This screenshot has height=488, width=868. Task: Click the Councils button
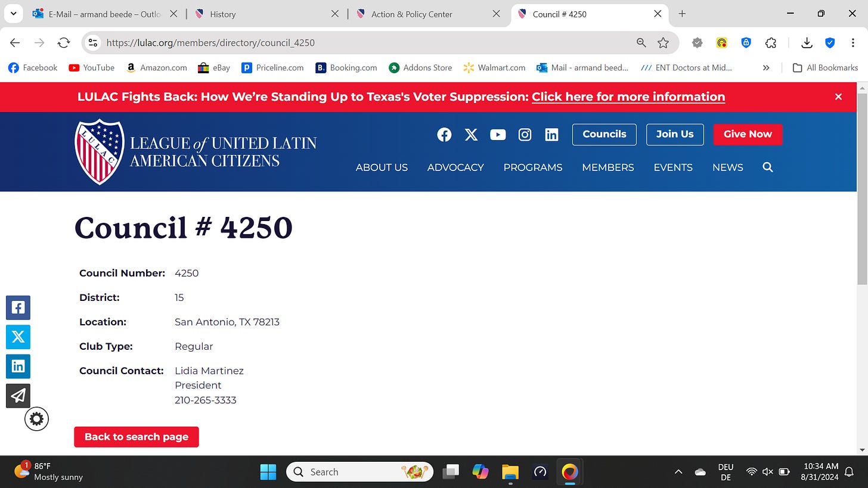click(604, 135)
